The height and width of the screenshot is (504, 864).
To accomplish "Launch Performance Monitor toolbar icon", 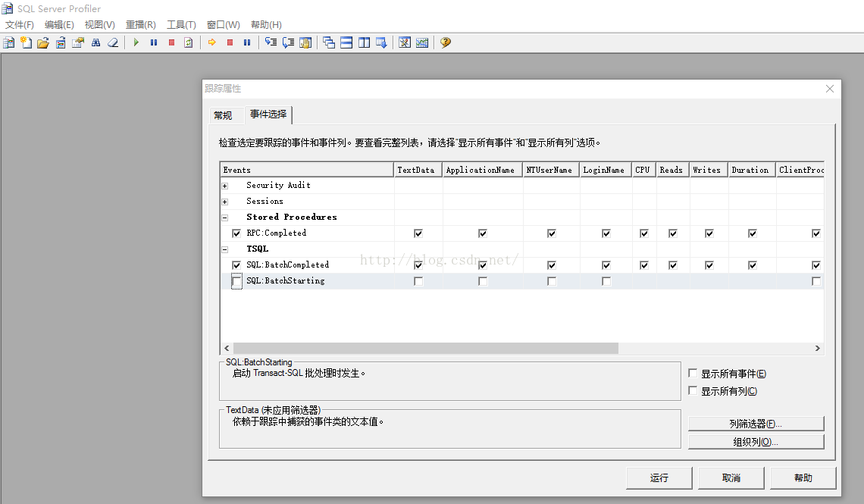I will pos(422,42).
